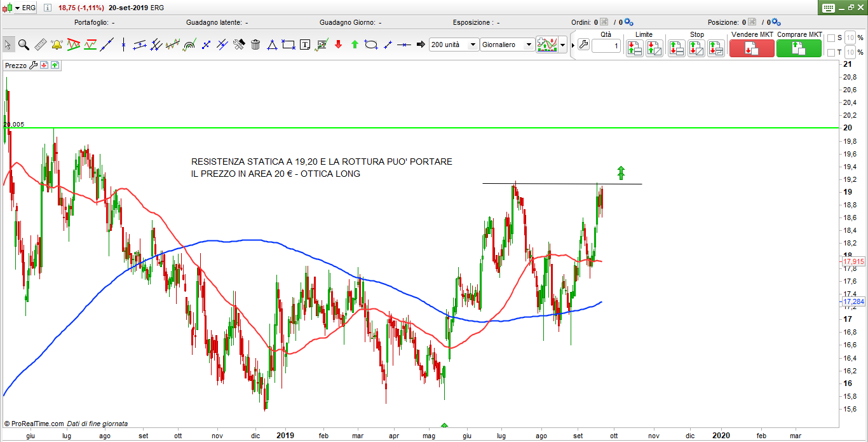Select the rectangle drawing tool
This screenshot has width=868, height=442.
[288, 45]
